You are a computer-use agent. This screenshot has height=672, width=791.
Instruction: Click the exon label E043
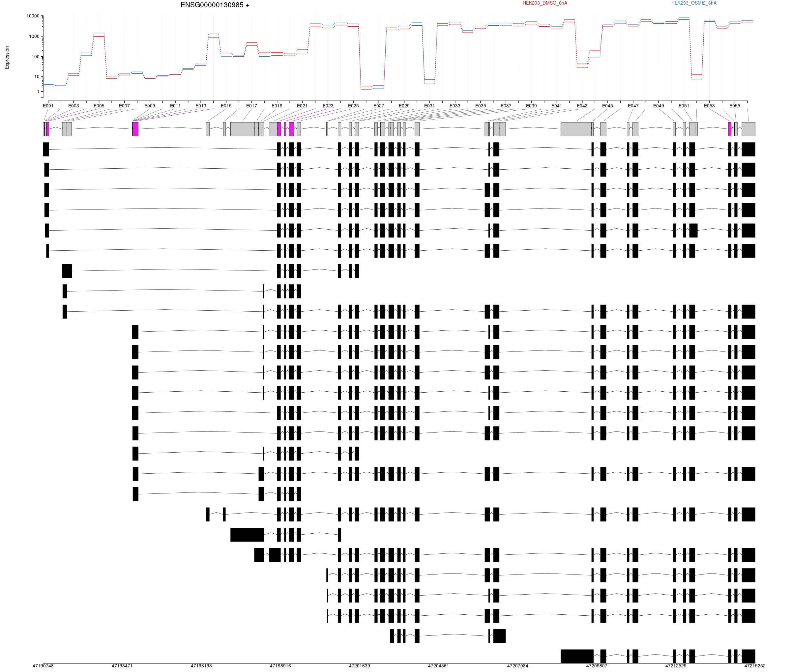[582, 106]
